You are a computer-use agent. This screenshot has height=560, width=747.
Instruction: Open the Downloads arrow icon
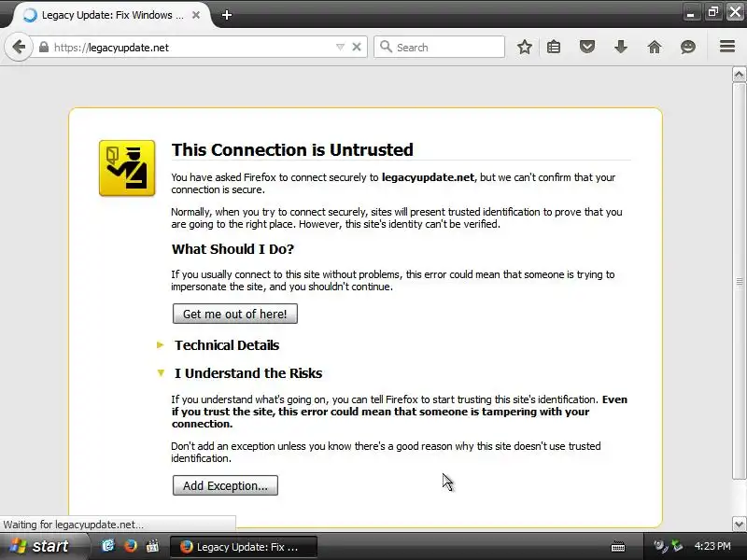621,47
